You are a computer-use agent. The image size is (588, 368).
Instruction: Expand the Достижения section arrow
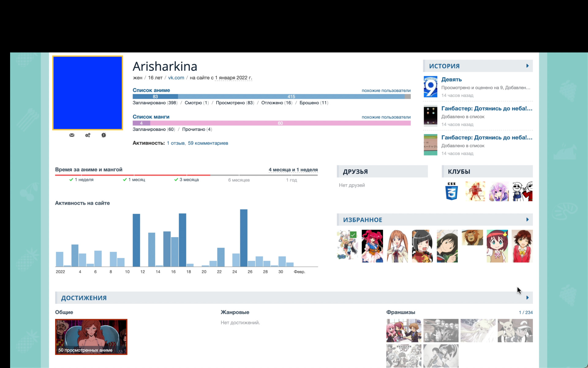pos(527,298)
